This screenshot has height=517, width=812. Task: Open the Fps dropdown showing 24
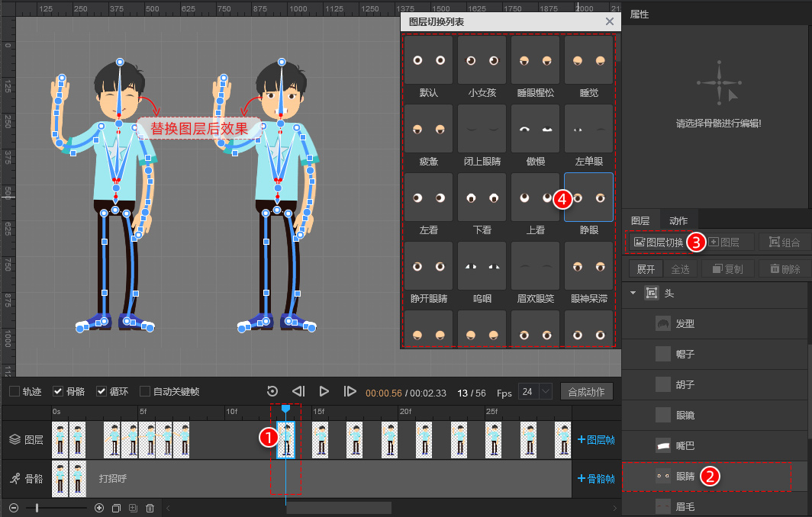click(536, 392)
